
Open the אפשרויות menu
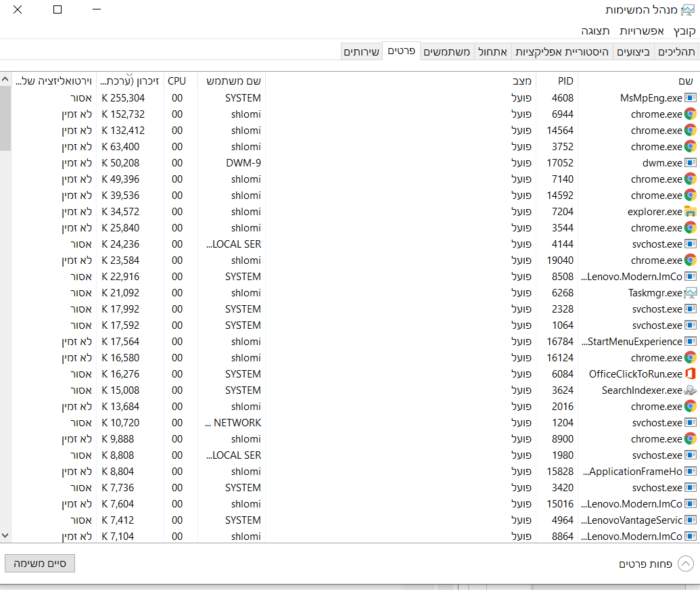click(x=642, y=31)
